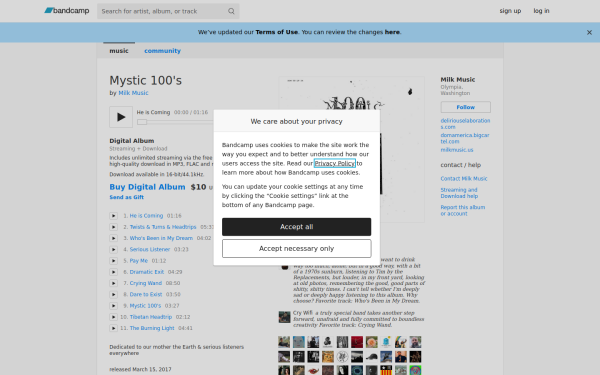
Task: Open the Twists & Turns & Headtrips track link
Action: point(163,227)
